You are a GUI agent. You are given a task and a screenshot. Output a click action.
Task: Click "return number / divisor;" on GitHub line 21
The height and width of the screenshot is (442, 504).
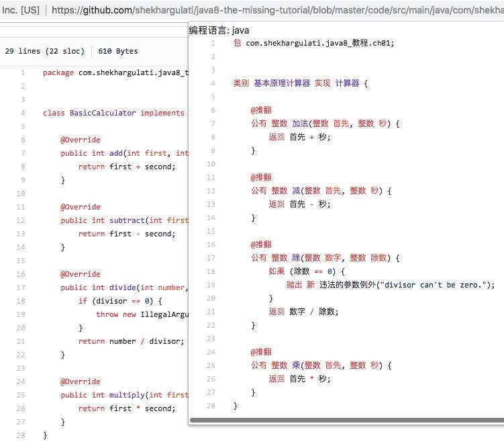click(x=132, y=341)
